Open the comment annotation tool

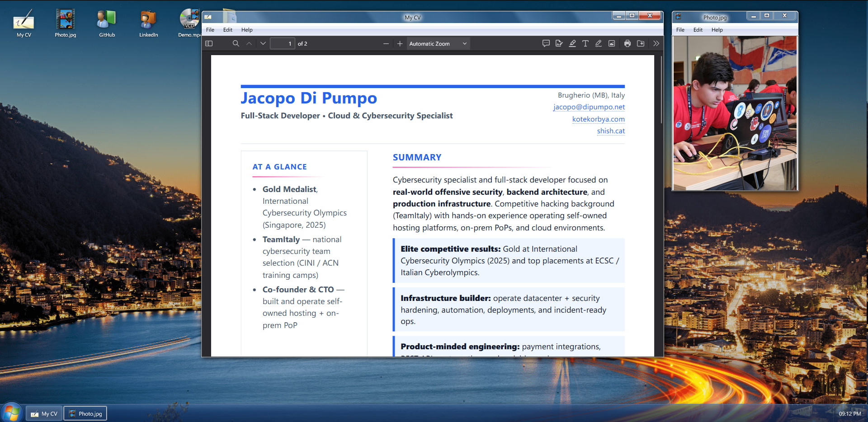pos(546,43)
